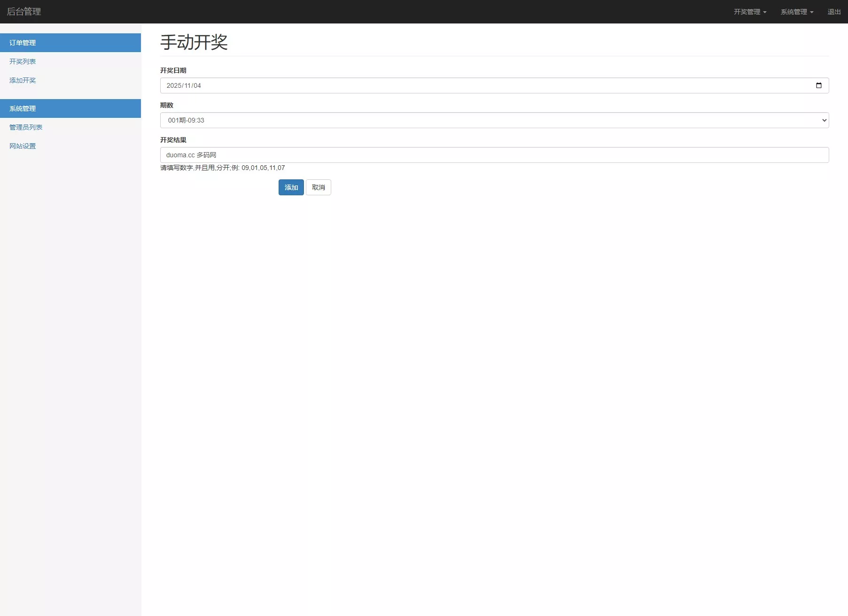Select 开奖列表 in the sidebar
Image resolution: width=848 pixels, height=616 pixels.
click(23, 62)
